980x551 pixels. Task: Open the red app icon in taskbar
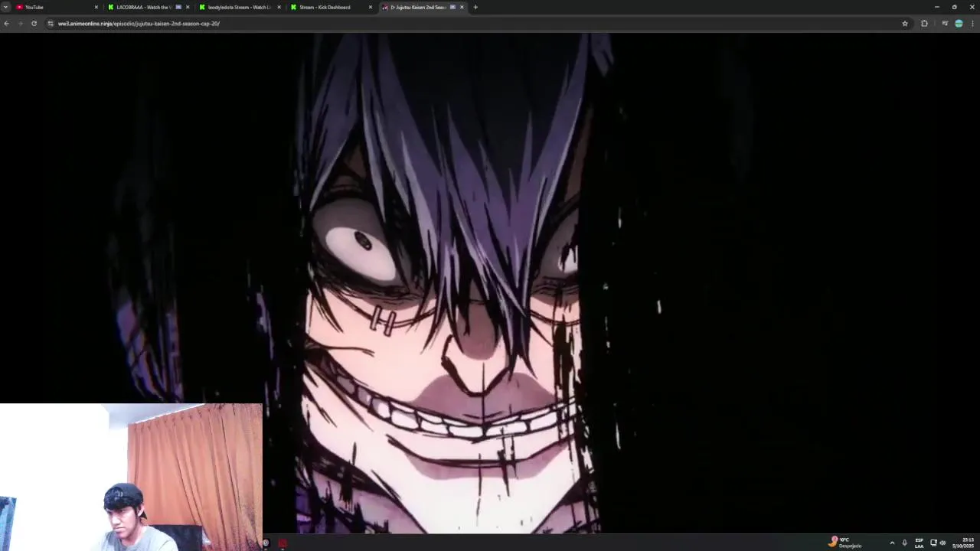point(283,543)
